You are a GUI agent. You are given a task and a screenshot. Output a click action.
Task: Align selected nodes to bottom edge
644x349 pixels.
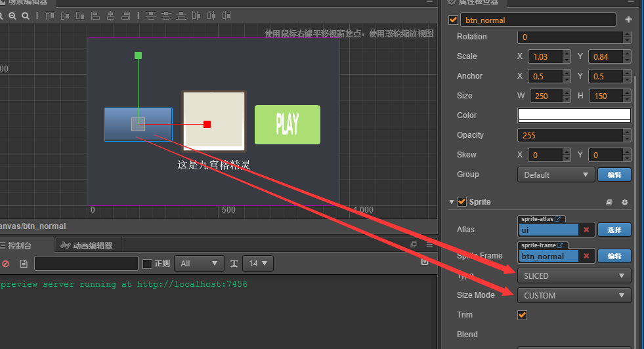point(80,16)
